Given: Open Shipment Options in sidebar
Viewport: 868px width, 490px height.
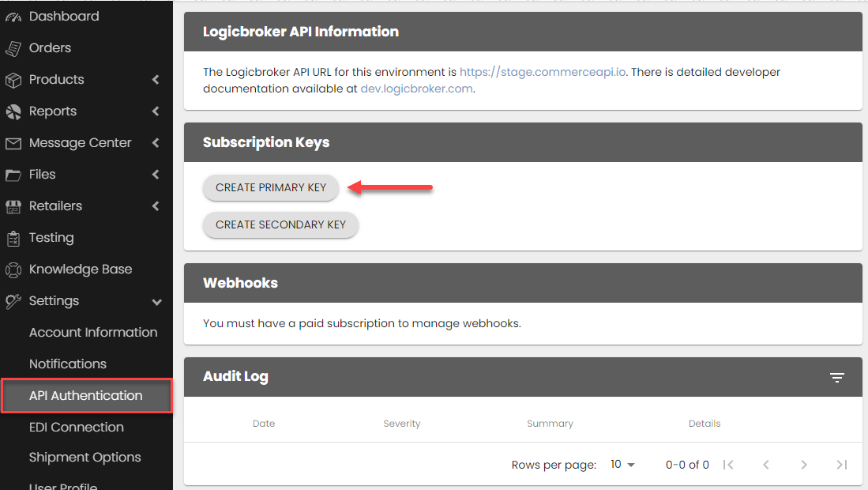Looking at the screenshot, I should [x=85, y=458].
